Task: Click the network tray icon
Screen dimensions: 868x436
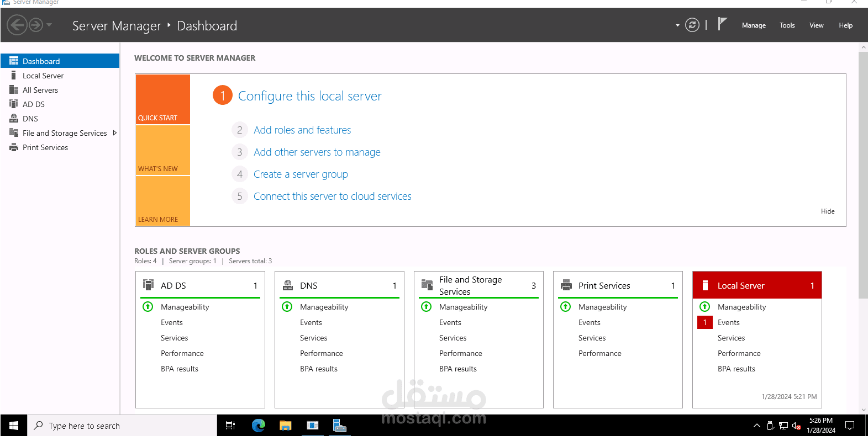Action: 783,426
